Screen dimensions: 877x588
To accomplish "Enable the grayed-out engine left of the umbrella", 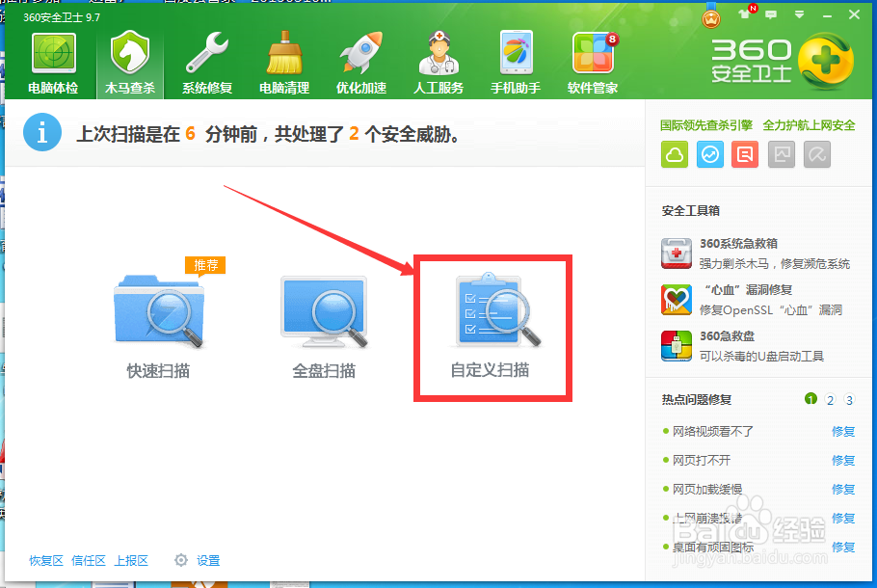I will [x=781, y=154].
